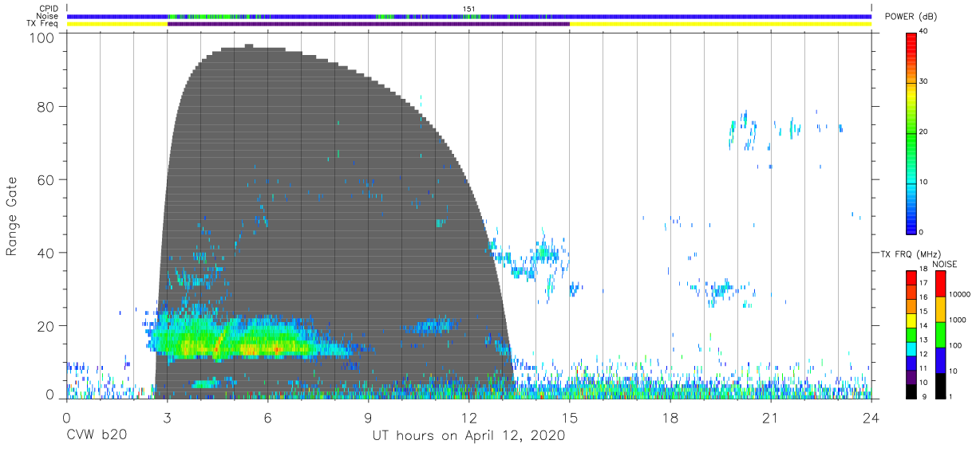Click the 15 tick on UT hours axis

569,416
